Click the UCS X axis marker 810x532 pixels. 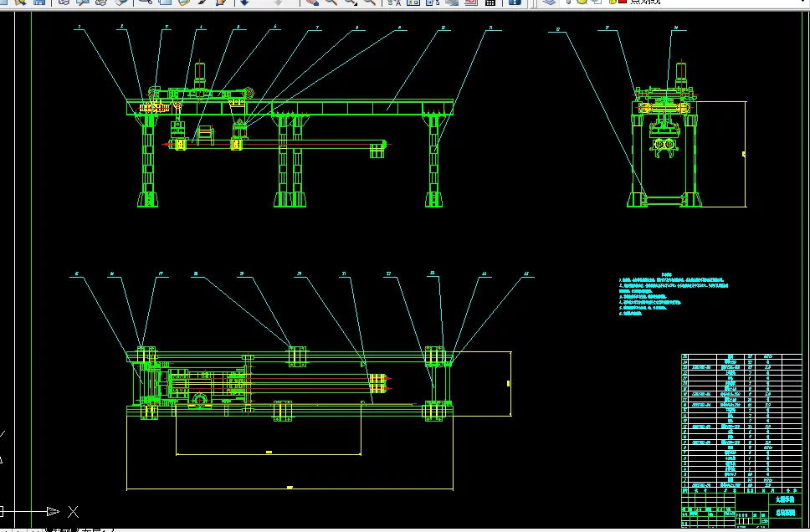coord(73,512)
